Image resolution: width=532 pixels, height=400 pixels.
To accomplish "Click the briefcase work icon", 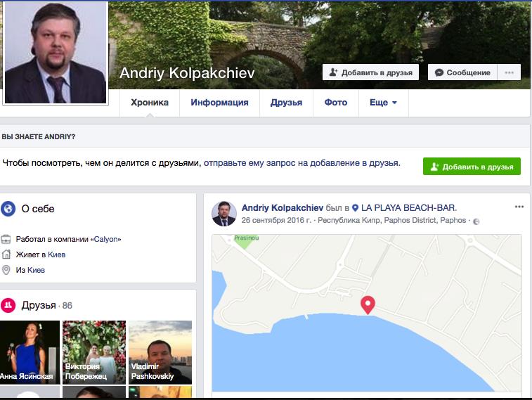I will tap(6, 239).
